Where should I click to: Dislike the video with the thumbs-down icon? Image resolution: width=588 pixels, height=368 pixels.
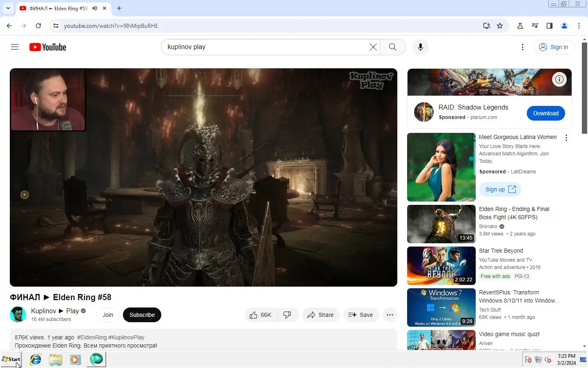click(x=287, y=315)
